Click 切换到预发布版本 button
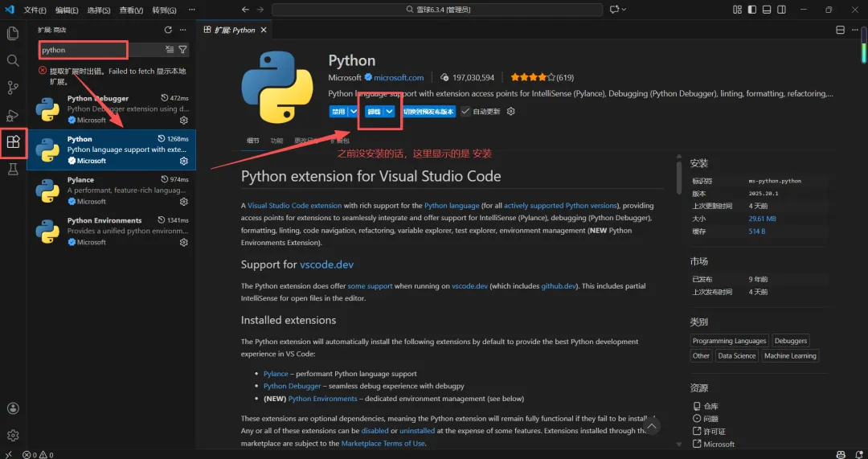The height and width of the screenshot is (459, 868). pos(428,111)
